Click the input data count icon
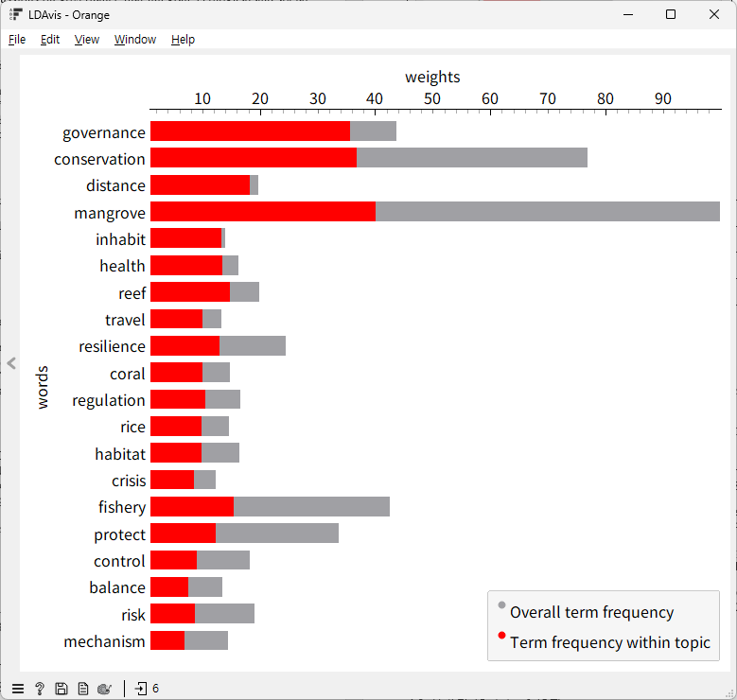 147,689
